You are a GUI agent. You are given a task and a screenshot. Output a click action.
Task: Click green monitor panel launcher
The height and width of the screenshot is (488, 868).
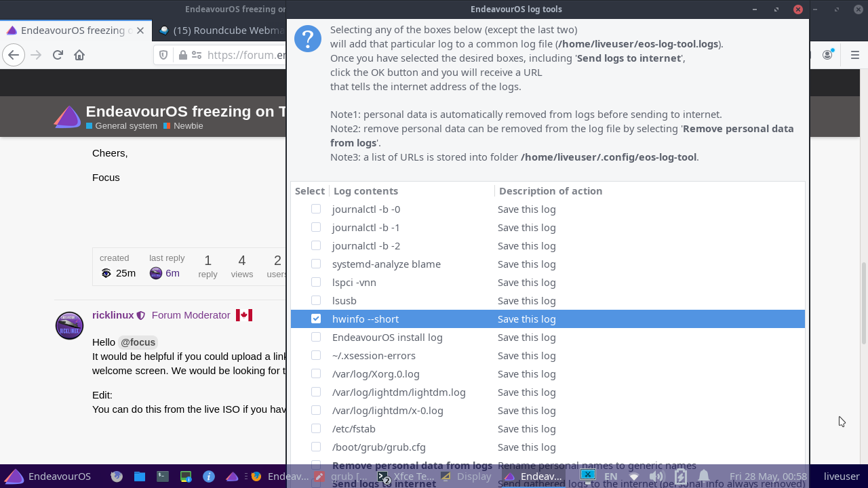pyautogui.click(x=186, y=476)
